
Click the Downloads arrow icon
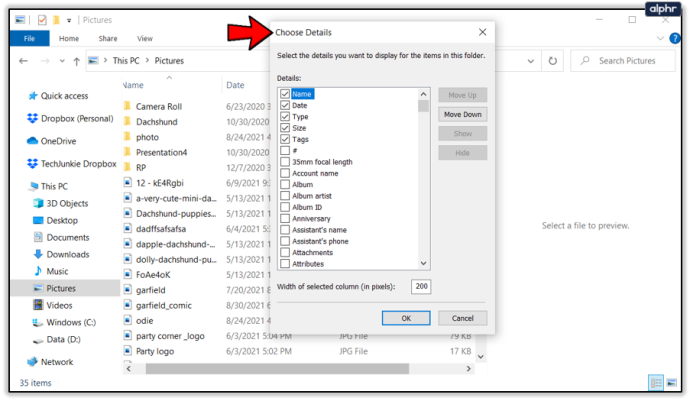[x=38, y=254]
